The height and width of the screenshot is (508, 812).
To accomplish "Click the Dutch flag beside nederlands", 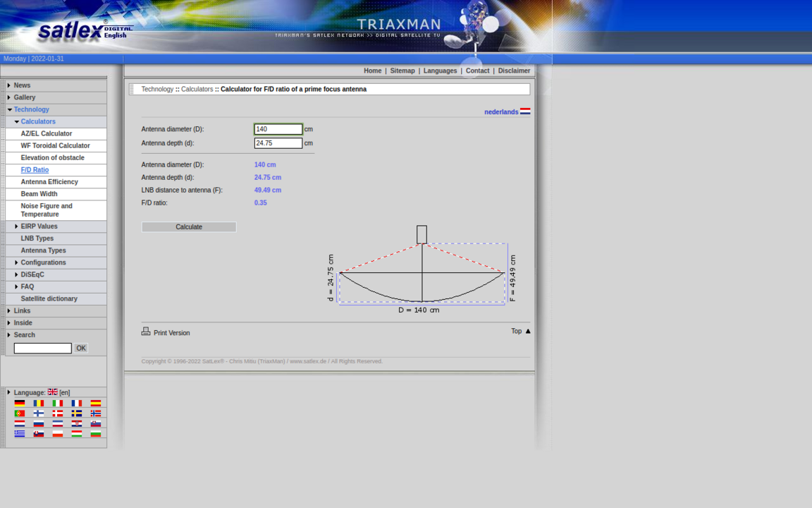I will click(524, 111).
